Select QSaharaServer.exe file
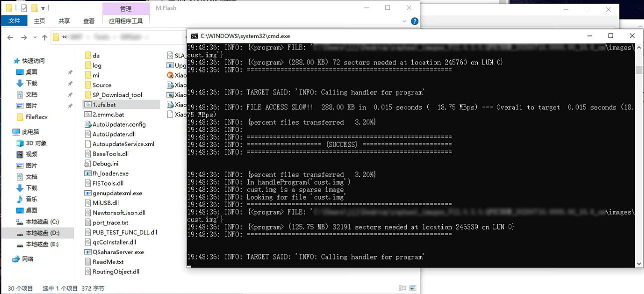This screenshot has width=644, height=294. tap(118, 252)
